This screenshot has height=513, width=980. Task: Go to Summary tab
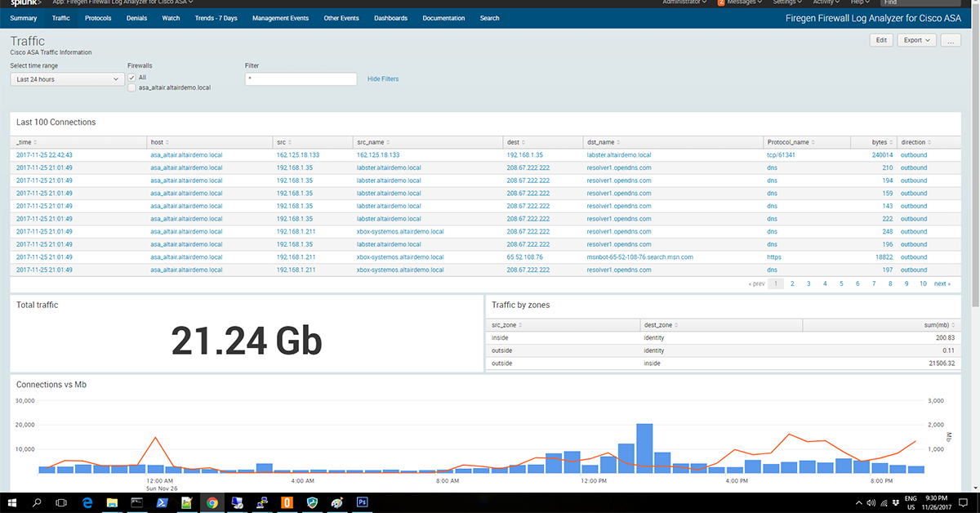click(x=24, y=18)
